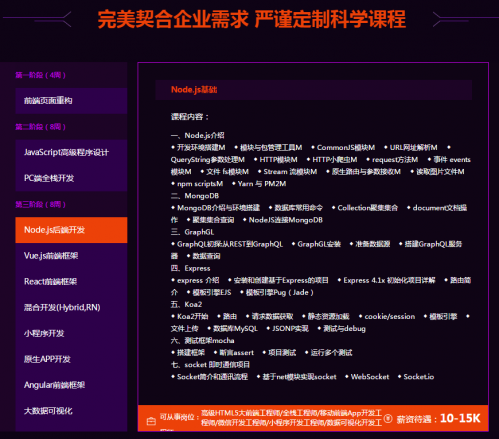
Task: Click the 课程内容： label
Action: pyautogui.click(x=190, y=117)
